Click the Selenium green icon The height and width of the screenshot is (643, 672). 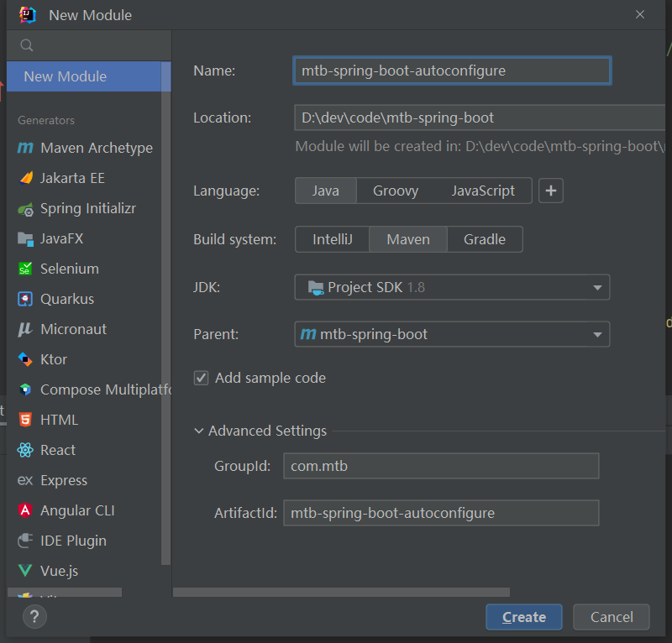25,269
